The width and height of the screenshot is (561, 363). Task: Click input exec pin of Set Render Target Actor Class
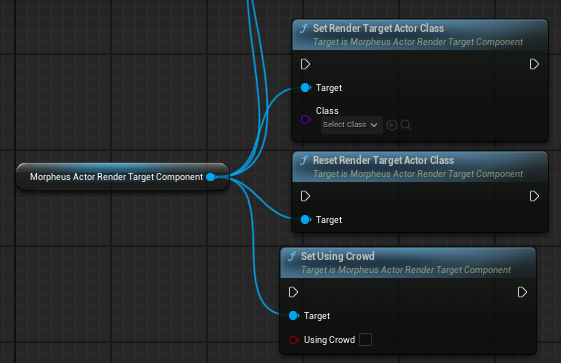click(x=305, y=64)
